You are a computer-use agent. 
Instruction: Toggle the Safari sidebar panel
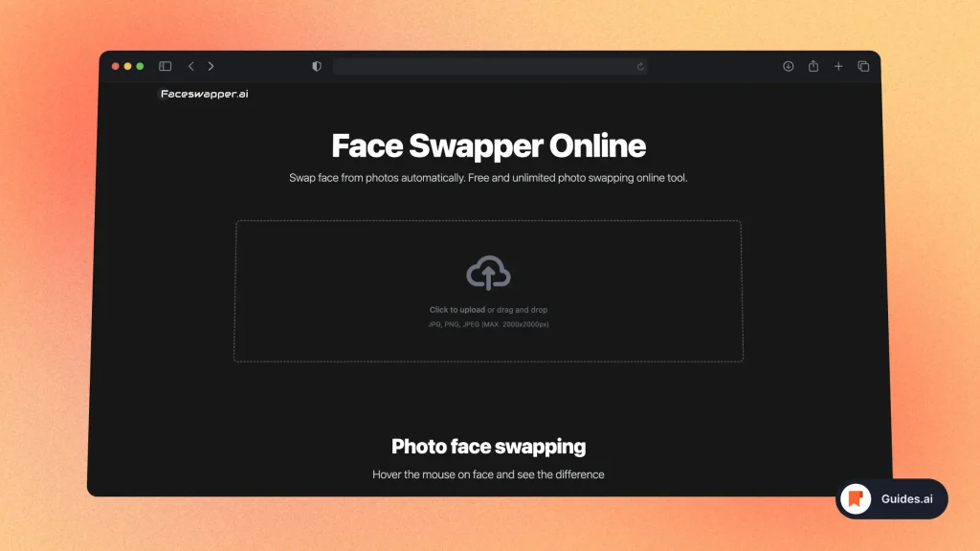(165, 66)
